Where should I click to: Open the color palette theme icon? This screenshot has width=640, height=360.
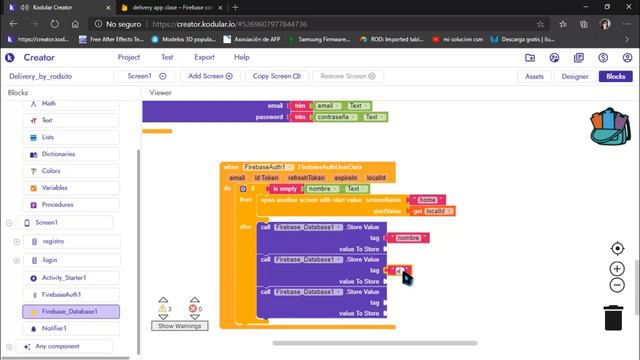pyautogui.click(x=554, y=58)
